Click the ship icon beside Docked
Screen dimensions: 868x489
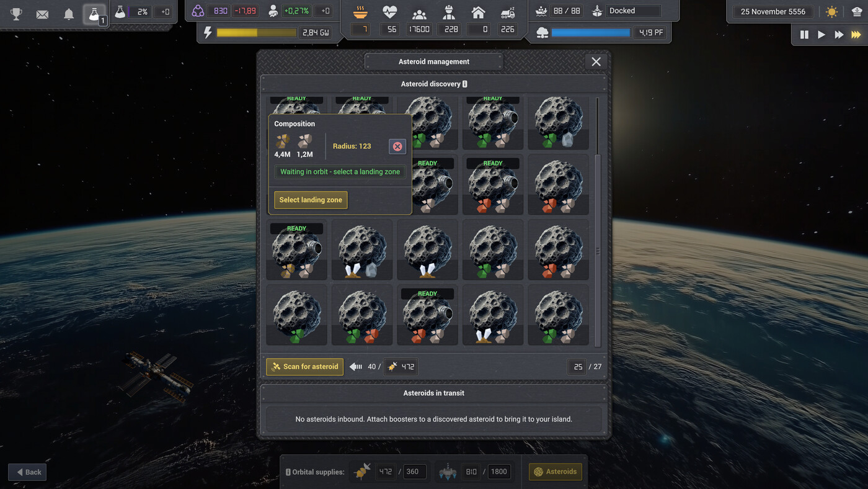[x=597, y=11]
